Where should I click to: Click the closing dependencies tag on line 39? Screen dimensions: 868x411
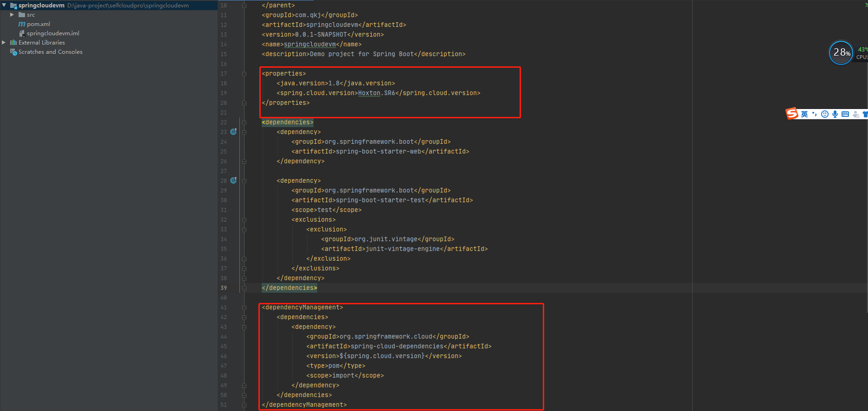pos(289,288)
